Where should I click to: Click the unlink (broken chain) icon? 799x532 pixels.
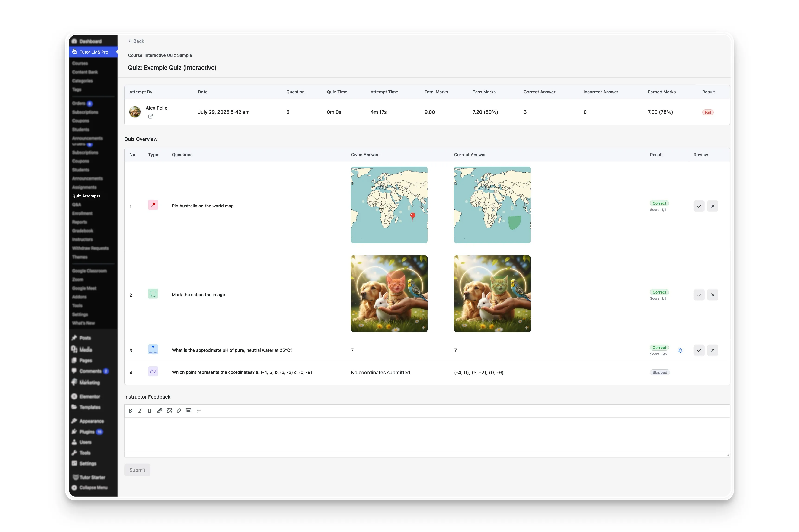[169, 411]
